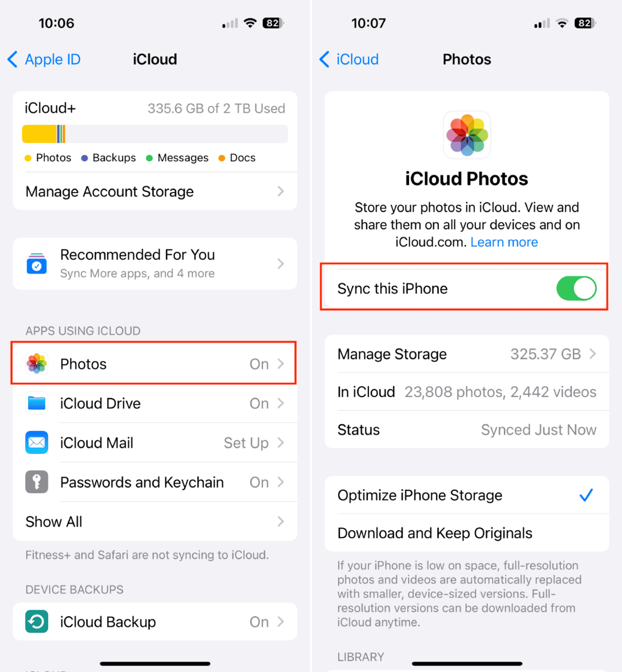The height and width of the screenshot is (672, 622).
Task: Tap the Photos app icon in list
Action: [37, 363]
